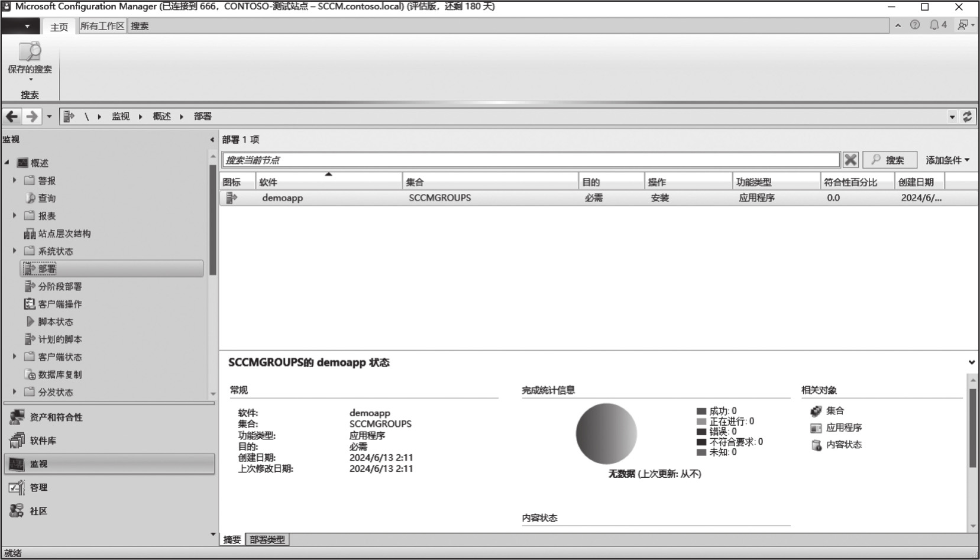980x560 pixels.
Task: Click the 搜索当前节点 search input field
Action: click(x=531, y=160)
